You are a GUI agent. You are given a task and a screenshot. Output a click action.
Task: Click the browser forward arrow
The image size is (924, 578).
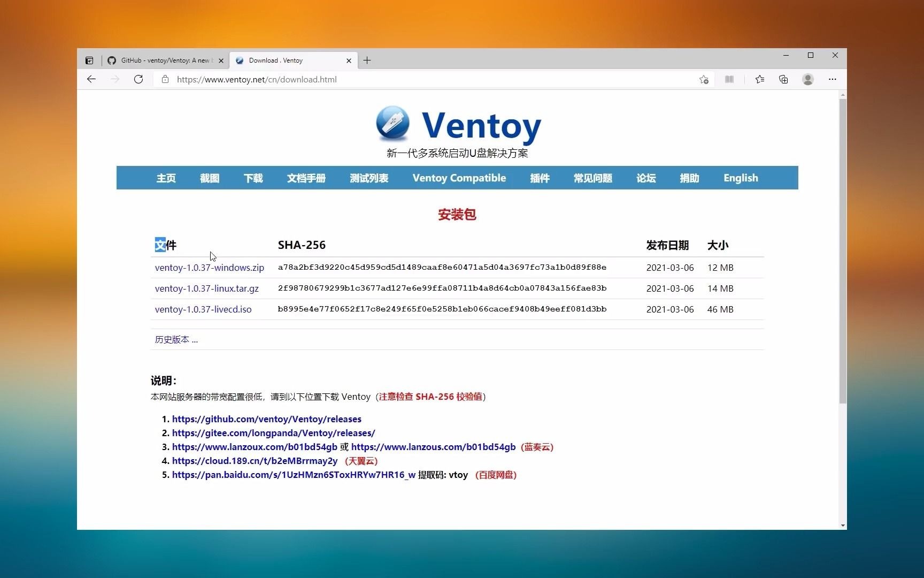coord(114,79)
